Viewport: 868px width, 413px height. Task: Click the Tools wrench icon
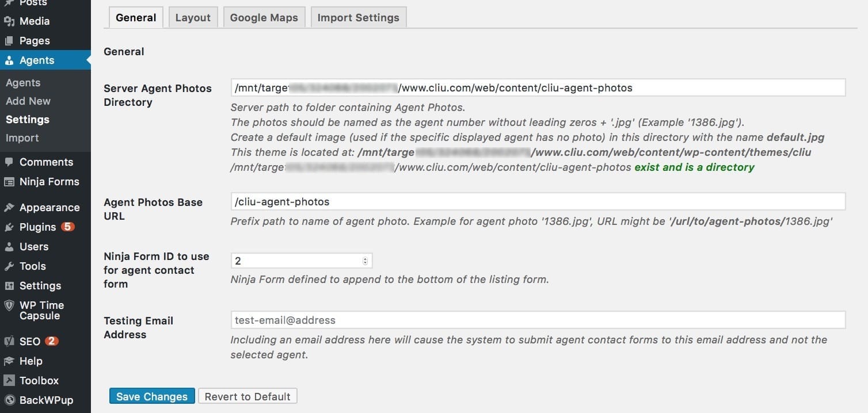(9, 266)
